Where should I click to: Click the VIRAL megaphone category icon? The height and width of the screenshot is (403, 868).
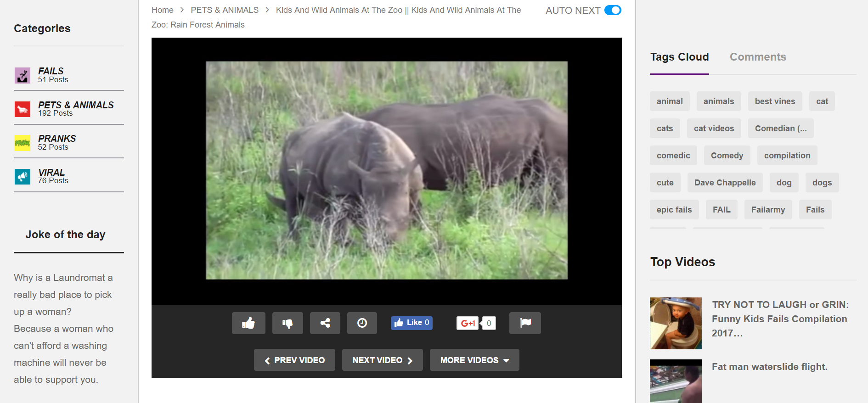pyautogui.click(x=23, y=177)
